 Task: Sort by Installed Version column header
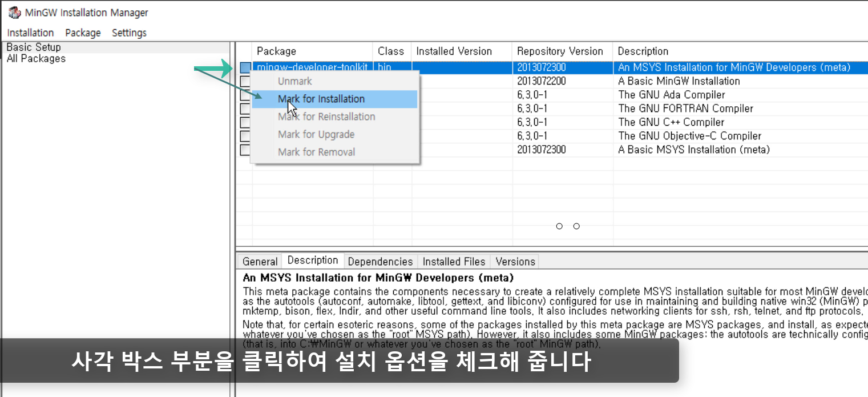(x=462, y=51)
